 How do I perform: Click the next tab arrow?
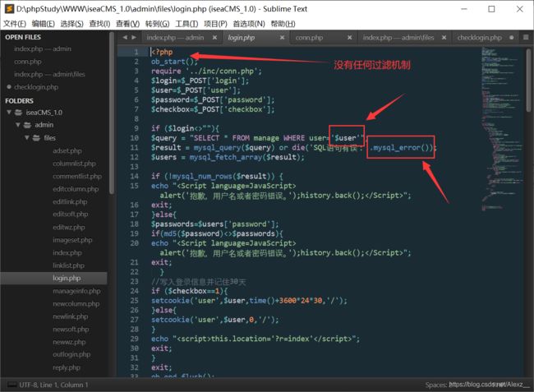[134, 38]
